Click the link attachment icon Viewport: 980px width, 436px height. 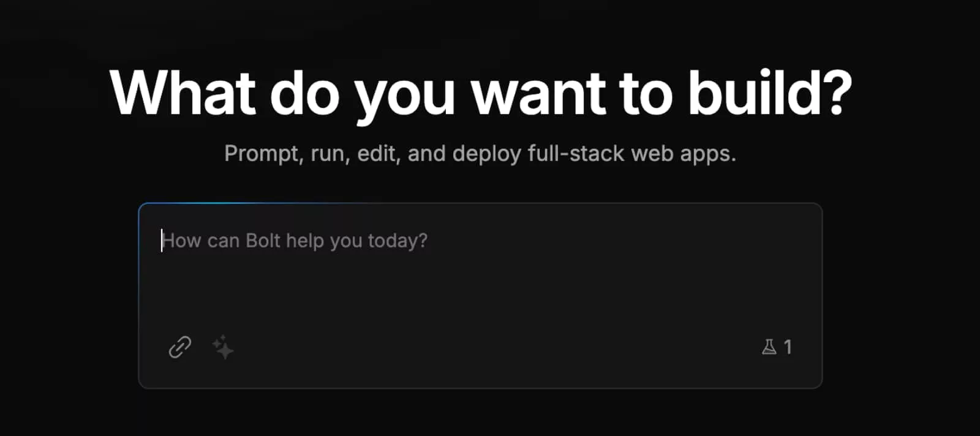[180, 347]
